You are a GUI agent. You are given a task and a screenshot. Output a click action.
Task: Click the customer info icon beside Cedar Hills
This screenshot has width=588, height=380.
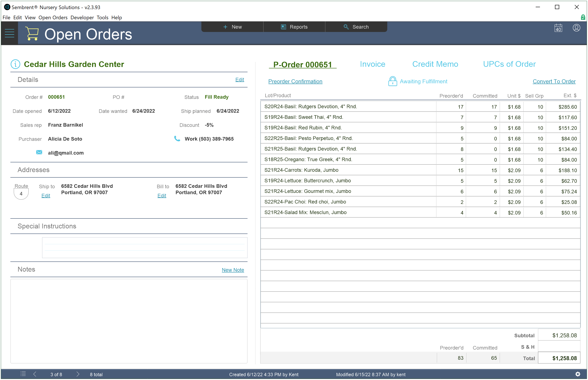point(15,64)
